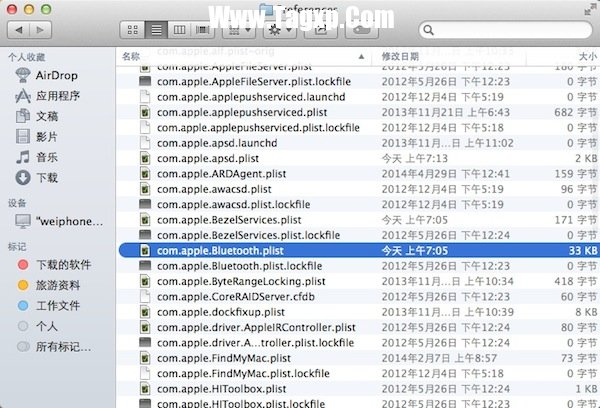The image size is (600, 408).
Task: Select com.apple.apsd.plist
Action: 208,158
